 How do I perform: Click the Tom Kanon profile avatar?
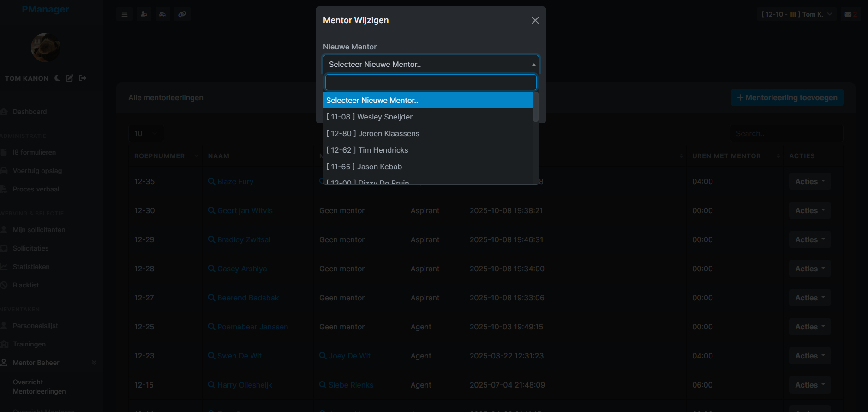pos(45,47)
